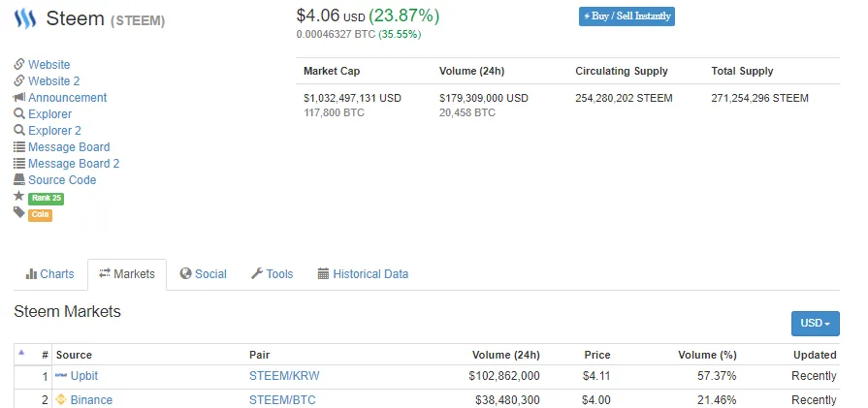Click the magnifier icon beside Explorer 2
This screenshot has width=868, height=408.
coord(19,131)
